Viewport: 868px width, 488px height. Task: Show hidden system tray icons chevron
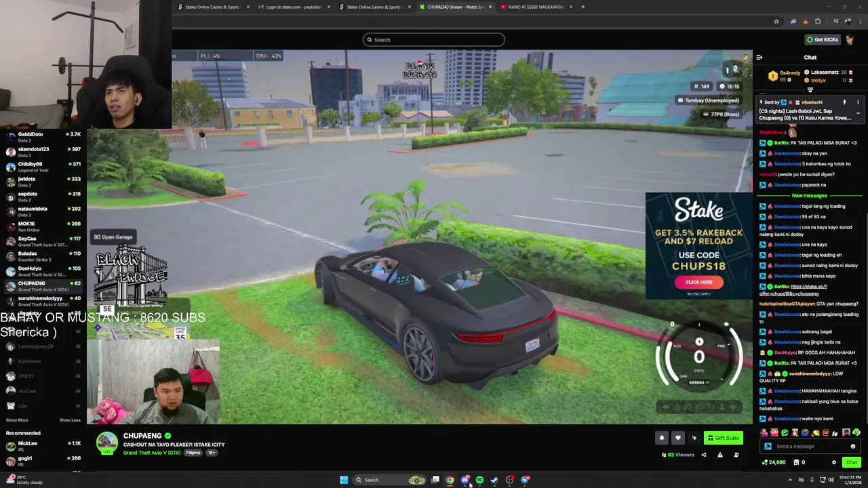790,480
